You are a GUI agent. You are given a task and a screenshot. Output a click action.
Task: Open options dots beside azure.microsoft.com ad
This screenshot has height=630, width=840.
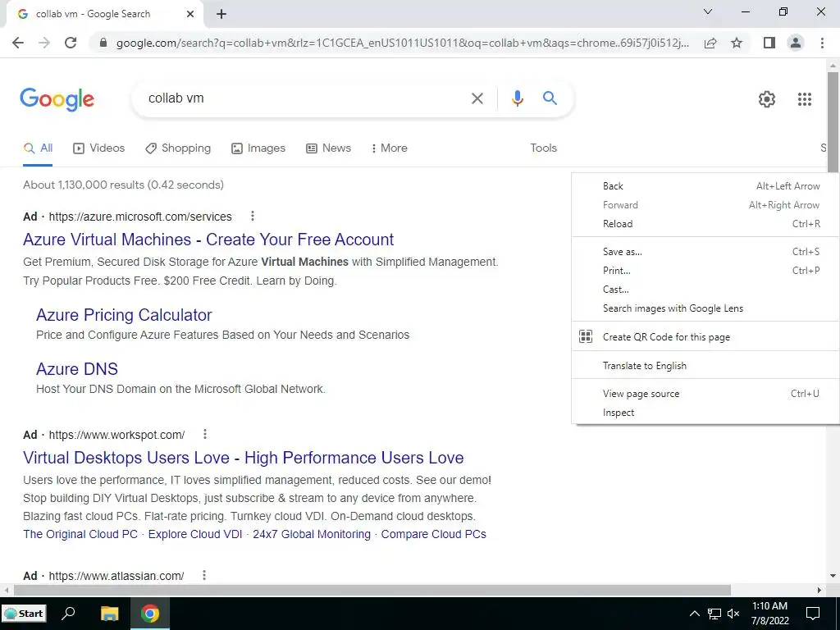coord(253,216)
